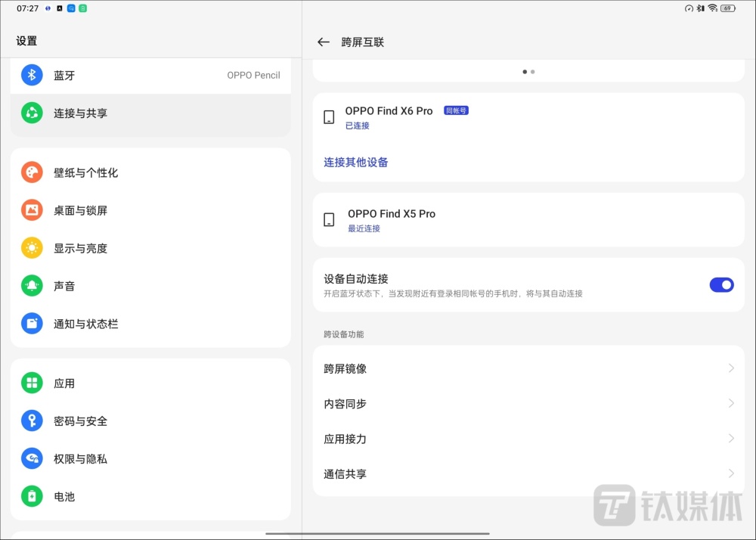Open 壁纸与个性化 settings

tap(150, 172)
